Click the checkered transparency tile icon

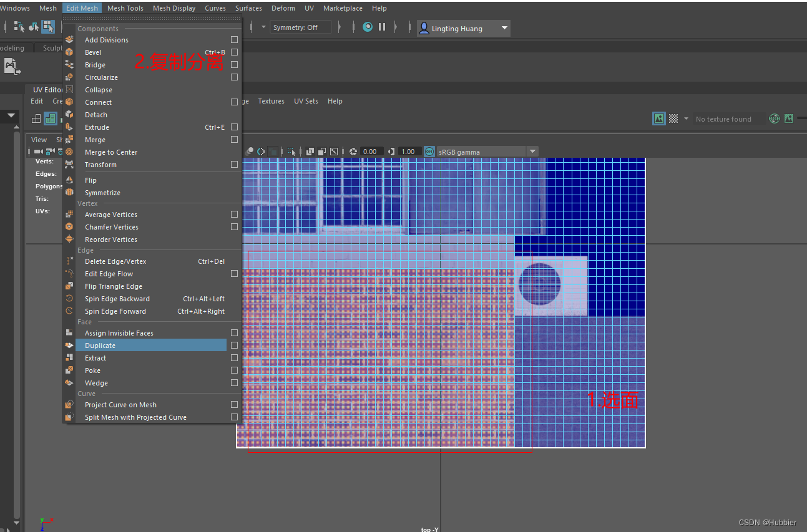pos(673,118)
